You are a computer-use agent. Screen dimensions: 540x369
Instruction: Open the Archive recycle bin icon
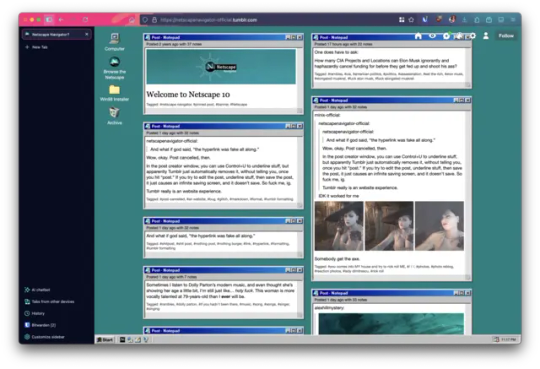tap(114, 115)
